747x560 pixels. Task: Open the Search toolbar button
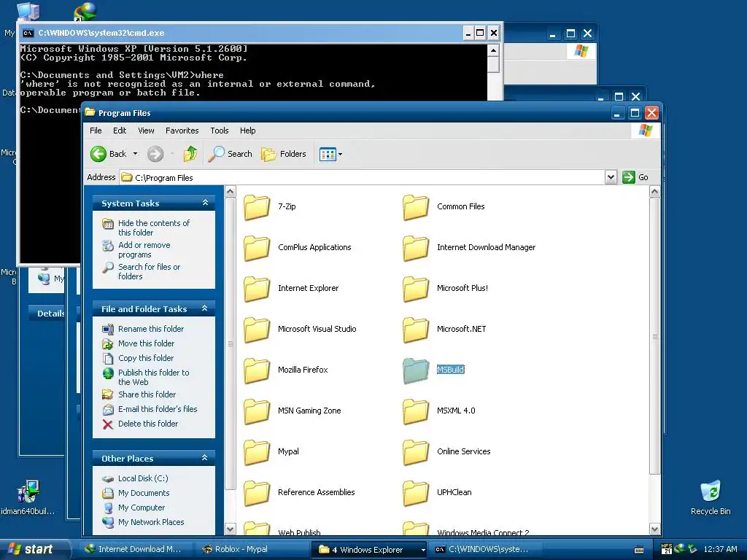coord(230,154)
